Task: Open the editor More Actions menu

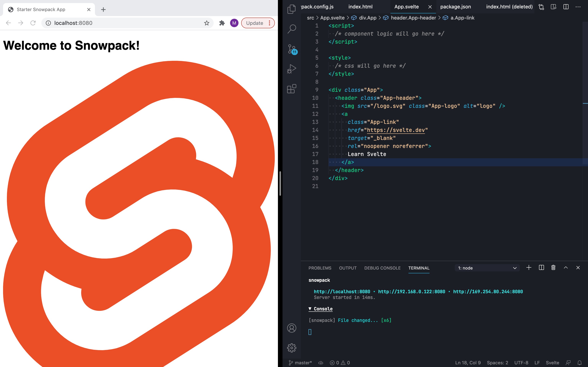Action: (x=578, y=7)
